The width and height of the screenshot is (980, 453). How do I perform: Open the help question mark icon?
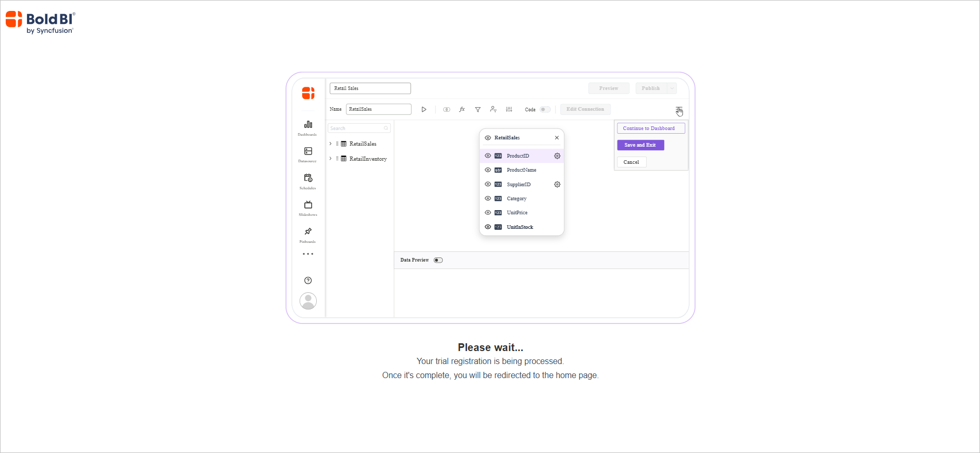(308, 280)
